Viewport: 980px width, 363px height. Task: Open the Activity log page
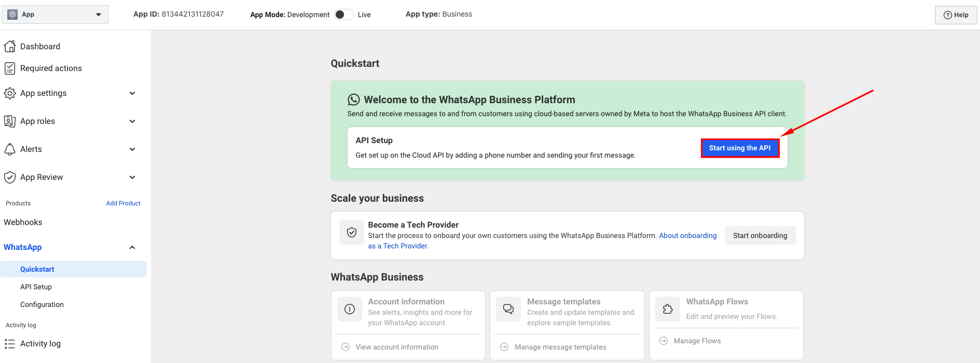pos(40,344)
